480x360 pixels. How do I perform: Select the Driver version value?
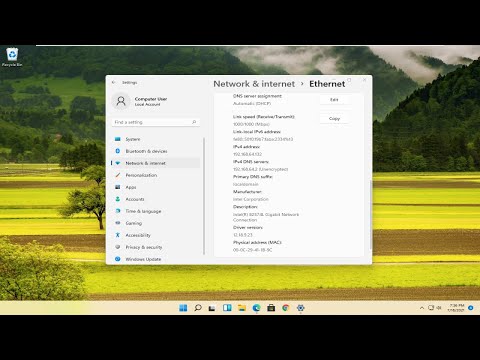[x=243, y=235]
